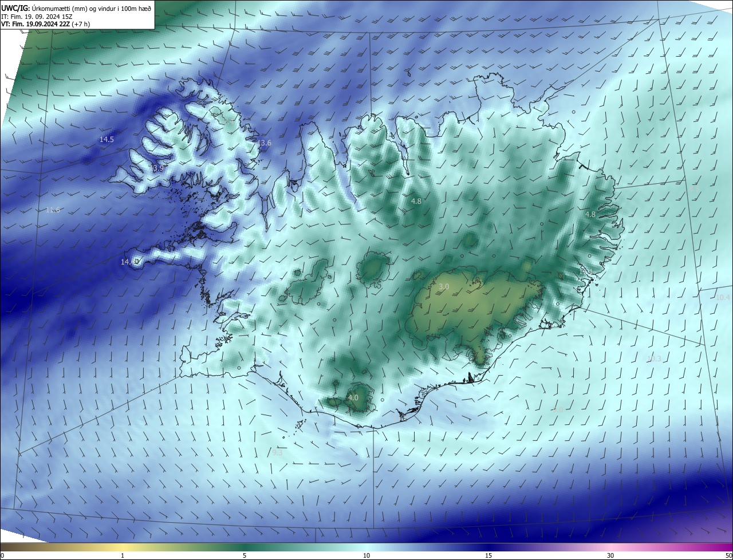Click the 13.9 value in the Westfjords
Viewport: 733px width, 560px height.
pyautogui.click(x=157, y=168)
